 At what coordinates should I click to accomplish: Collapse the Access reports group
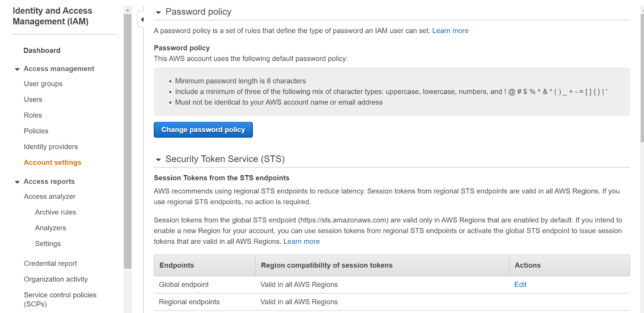tap(17, 182)
